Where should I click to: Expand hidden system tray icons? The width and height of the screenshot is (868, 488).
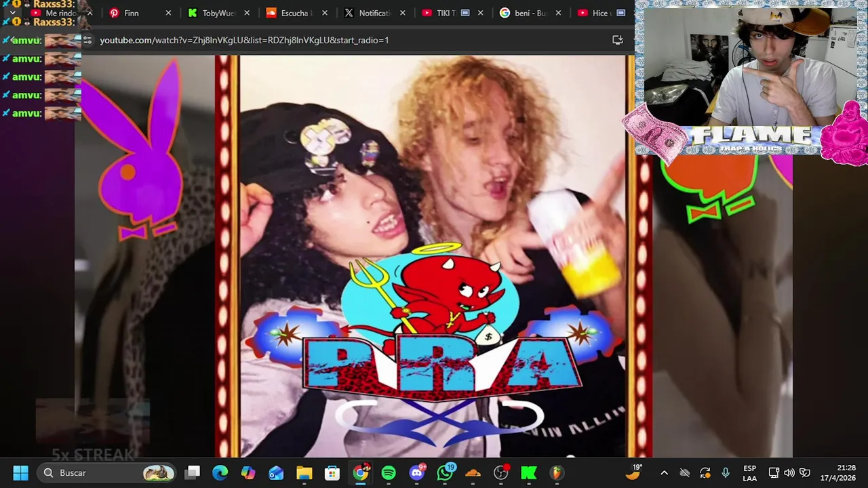tap(664, 473)
